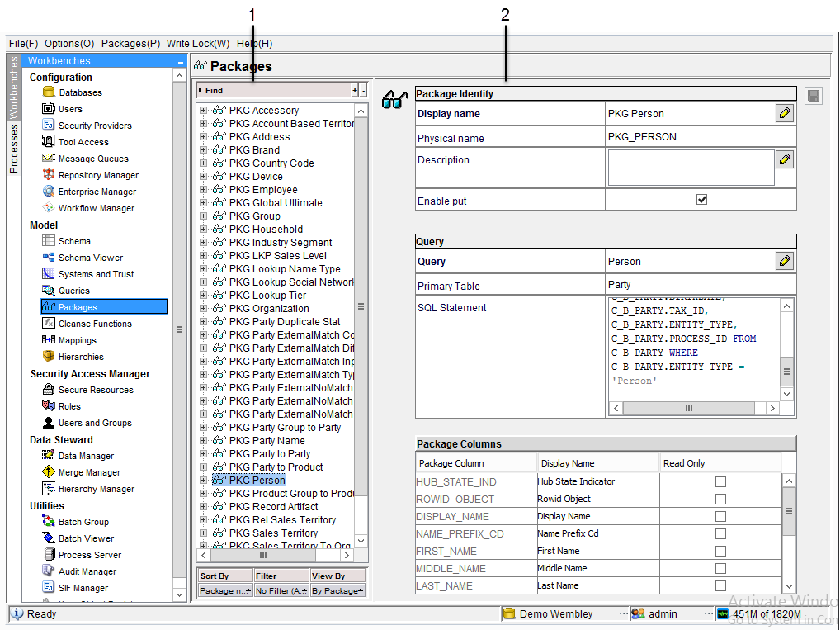Toggle Read Only for HUB_STATE_IND
Screen dimensions: 840x630
720,481
